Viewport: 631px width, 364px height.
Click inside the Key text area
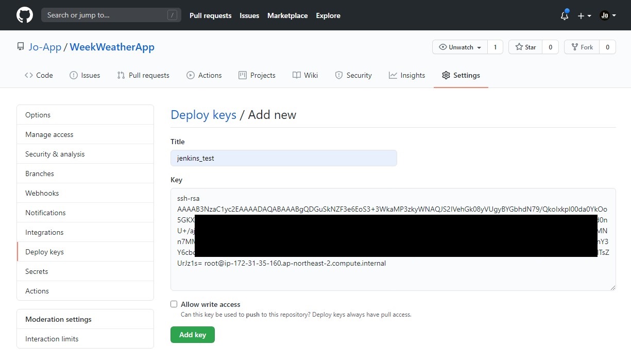tap(393, 239)
